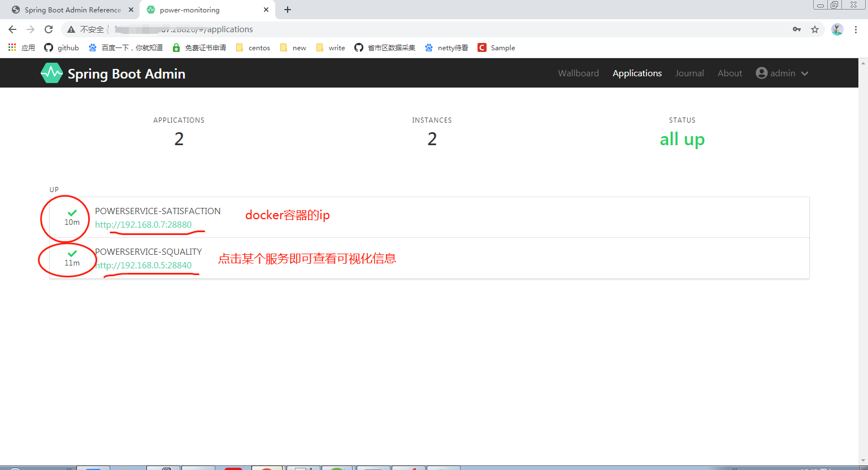Screen dimensions: 868x470
Task: Go back in browser history
Action: (x=12, y=29)
